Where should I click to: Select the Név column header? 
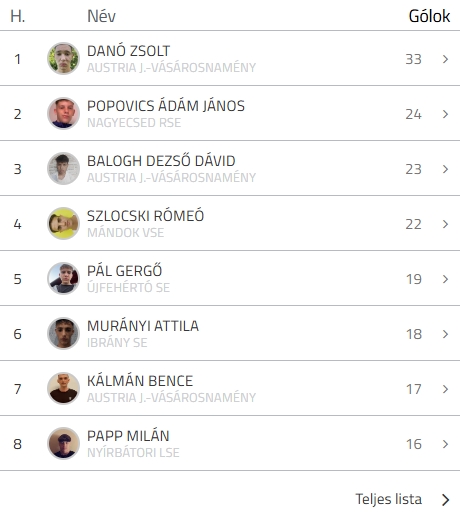click(x=101, y=16)
